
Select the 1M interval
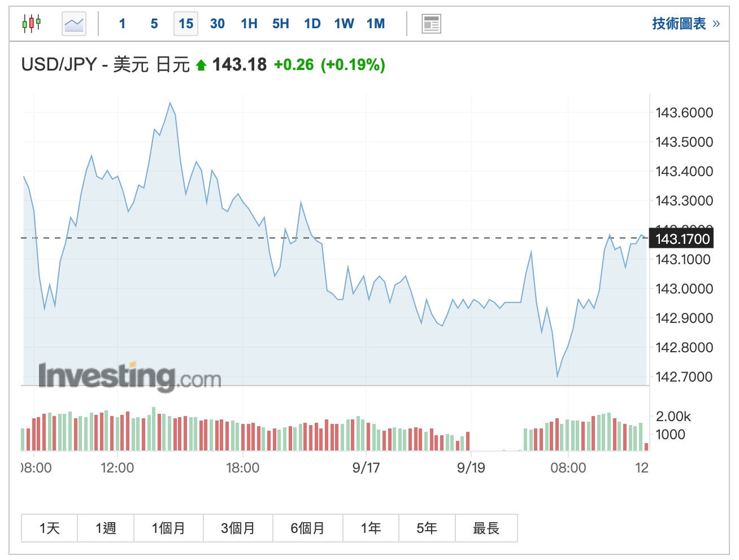(x=376, y=24)
